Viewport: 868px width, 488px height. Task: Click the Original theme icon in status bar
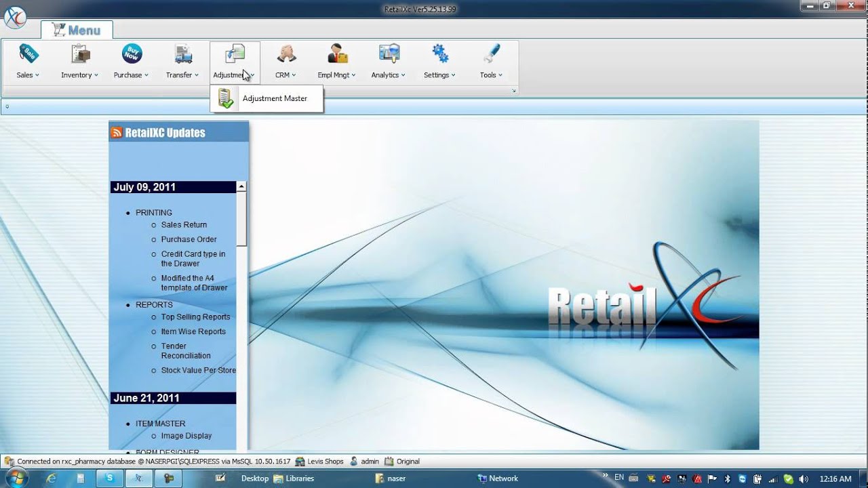point(389,462)
